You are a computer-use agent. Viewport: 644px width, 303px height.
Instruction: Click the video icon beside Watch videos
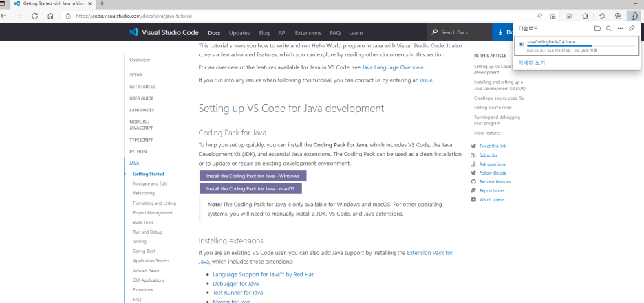click(x=473, y=200)
